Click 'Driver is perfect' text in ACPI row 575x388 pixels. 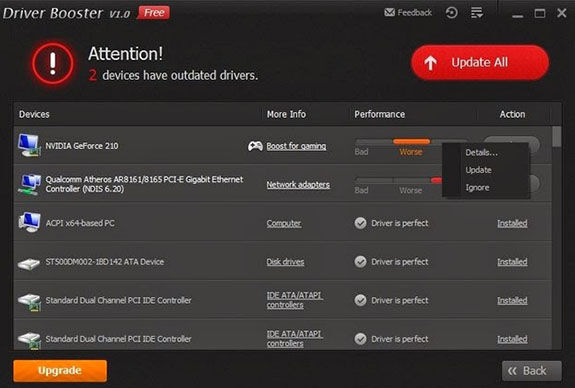(x=400, y=223)
